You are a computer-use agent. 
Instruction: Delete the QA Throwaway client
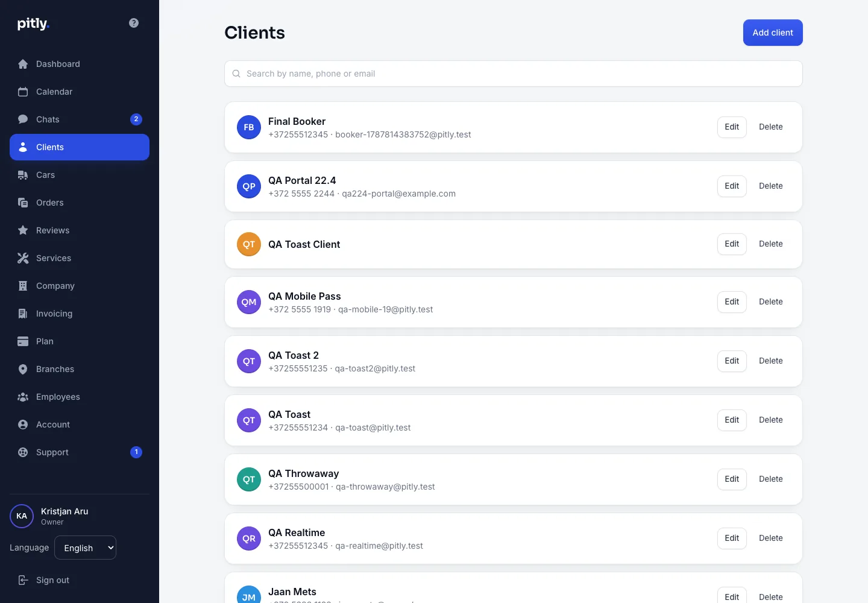pos(771,479)
